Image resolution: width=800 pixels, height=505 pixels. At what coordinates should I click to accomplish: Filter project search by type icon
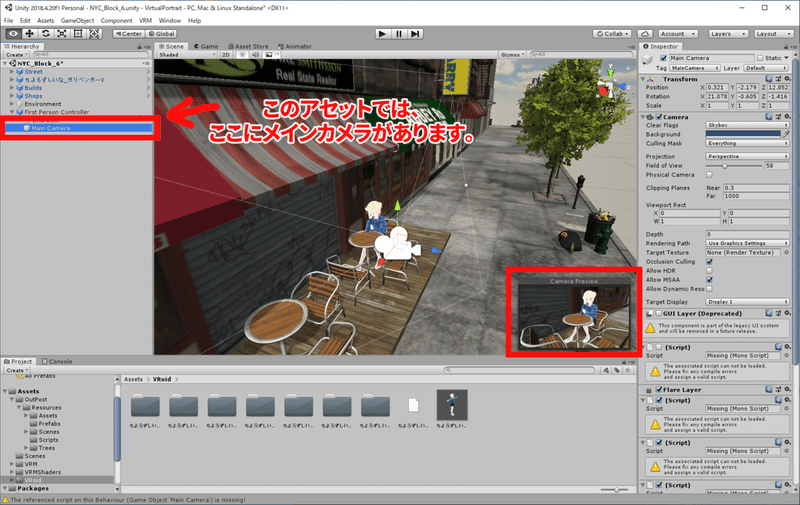click(606, 370)
